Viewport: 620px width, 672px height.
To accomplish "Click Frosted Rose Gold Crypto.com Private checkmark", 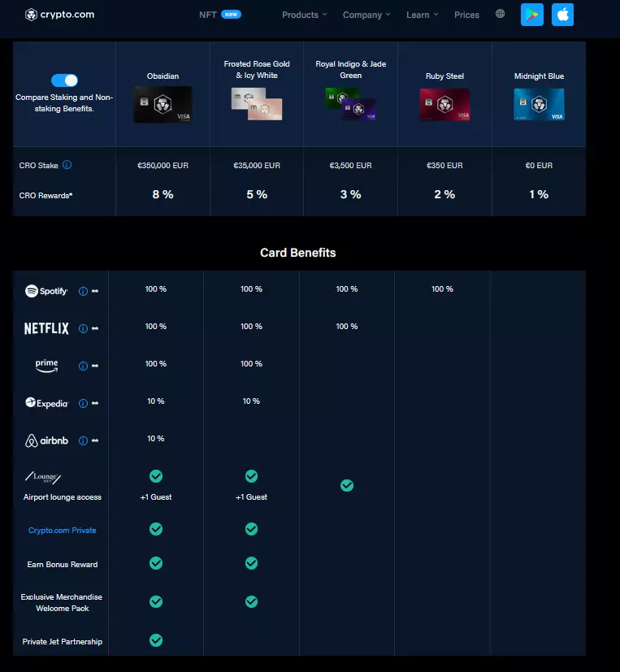I will coord(252,529).
